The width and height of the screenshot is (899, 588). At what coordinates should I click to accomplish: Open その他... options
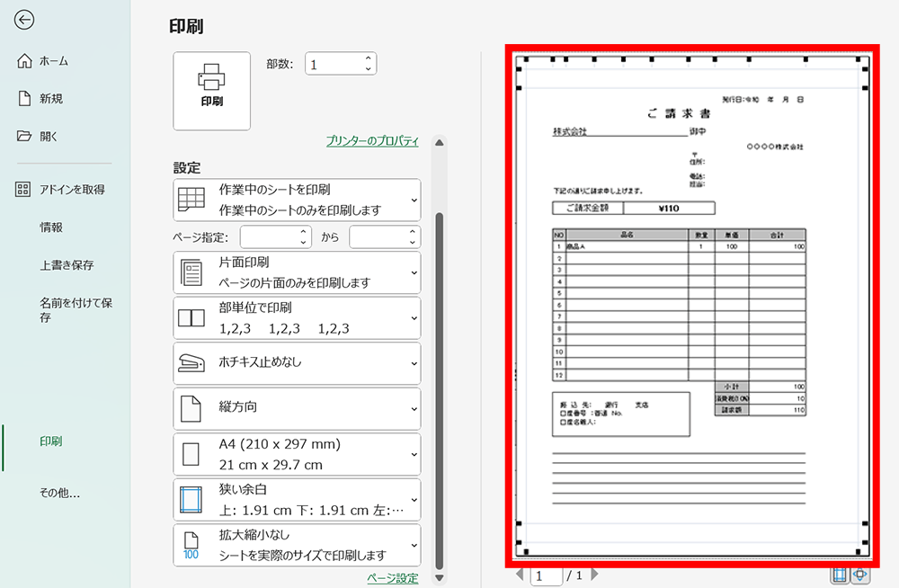pos(59,493)
